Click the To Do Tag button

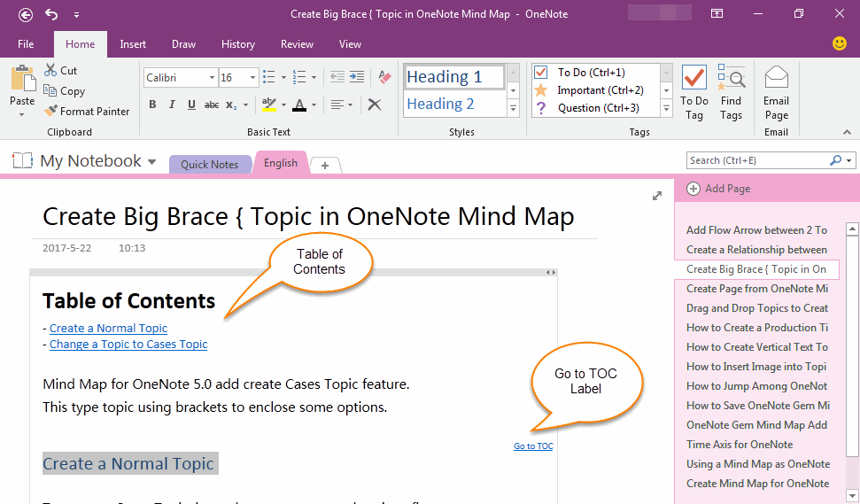coord(693,92)
